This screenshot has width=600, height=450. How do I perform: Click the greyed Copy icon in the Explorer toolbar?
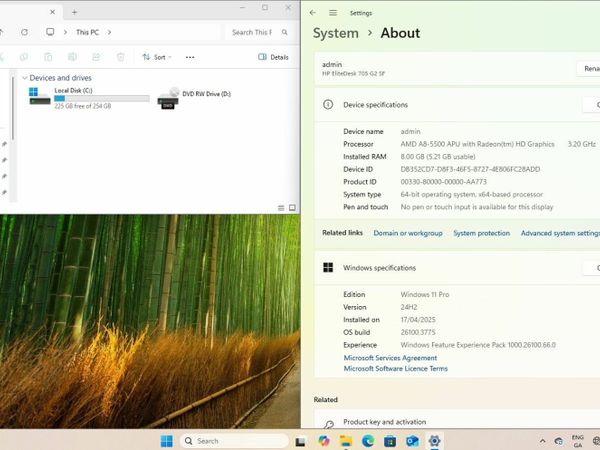tap(24, 57)
